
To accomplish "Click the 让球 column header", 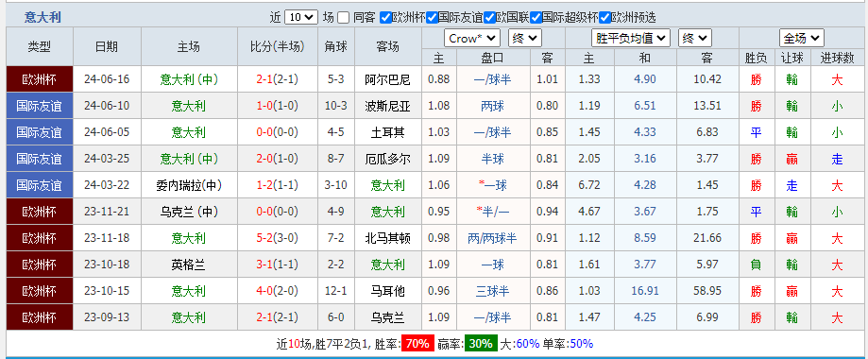I will [x=792, y=58].
